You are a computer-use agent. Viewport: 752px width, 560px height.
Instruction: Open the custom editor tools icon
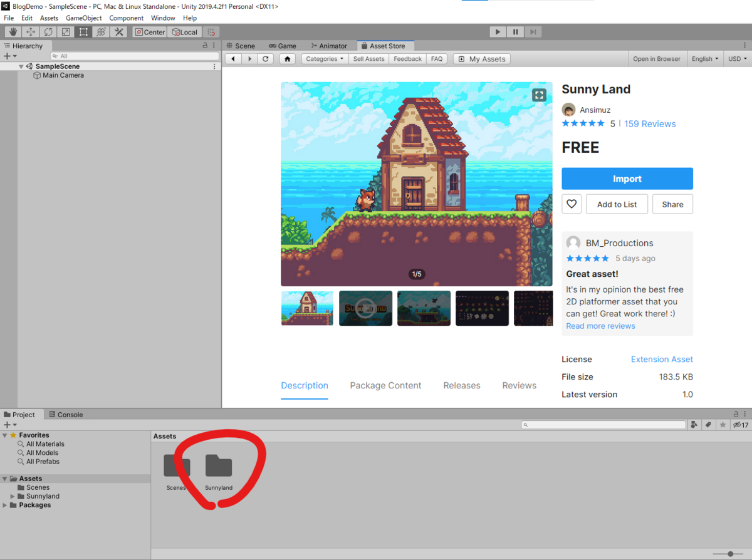pyautogui.click(x=118, y=32)
